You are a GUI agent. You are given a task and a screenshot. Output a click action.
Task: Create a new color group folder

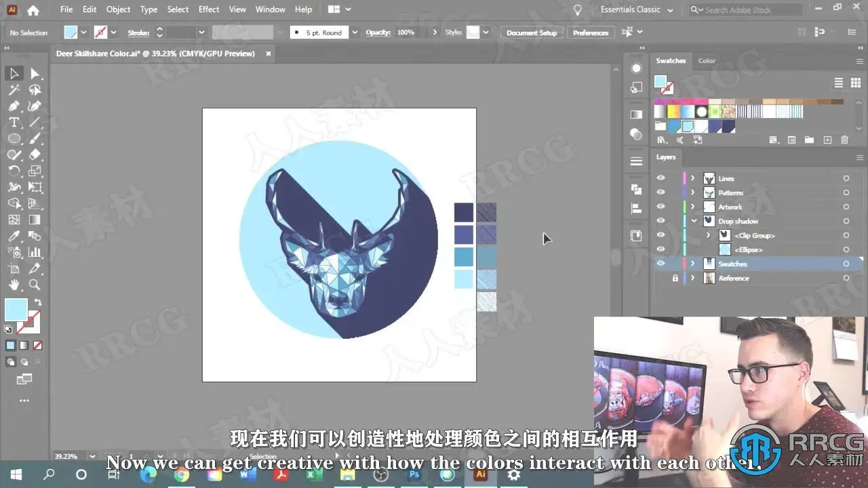pyautogui.click(x=809, y=140)
